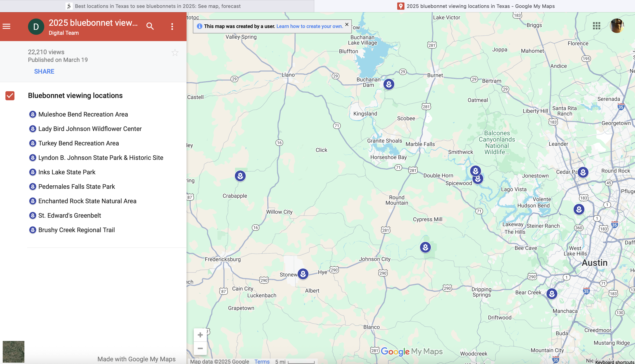Zoom in on the map

point(200,335)
